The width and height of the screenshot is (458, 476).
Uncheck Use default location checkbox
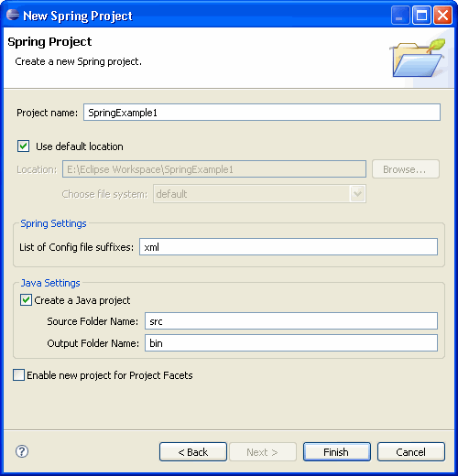pos(24,146)
